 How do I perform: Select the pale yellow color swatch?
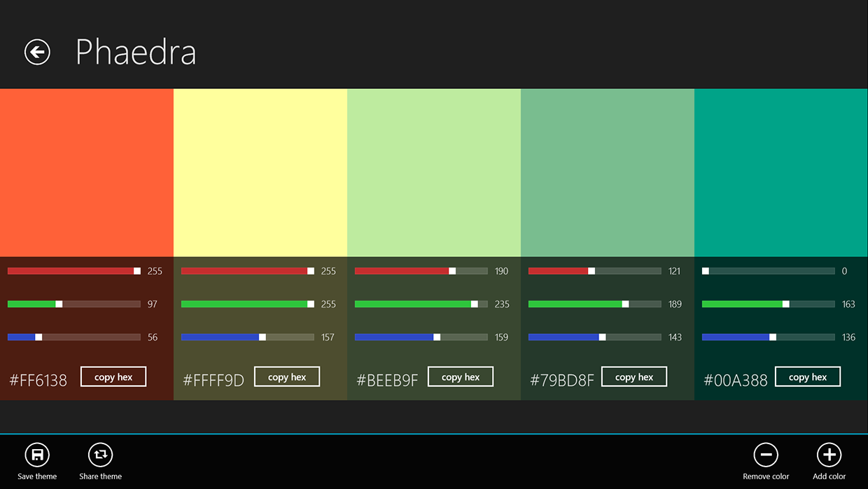coord(260,172)
